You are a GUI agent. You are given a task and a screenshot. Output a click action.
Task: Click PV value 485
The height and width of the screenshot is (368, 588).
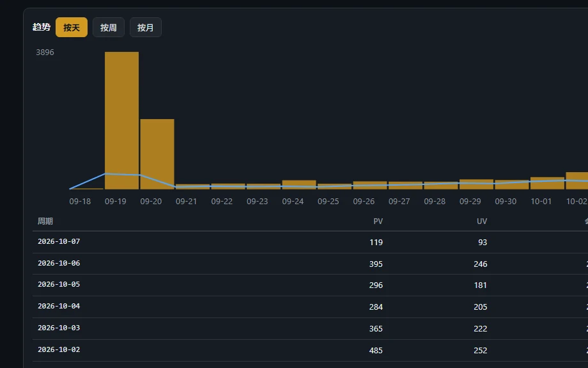376,350
